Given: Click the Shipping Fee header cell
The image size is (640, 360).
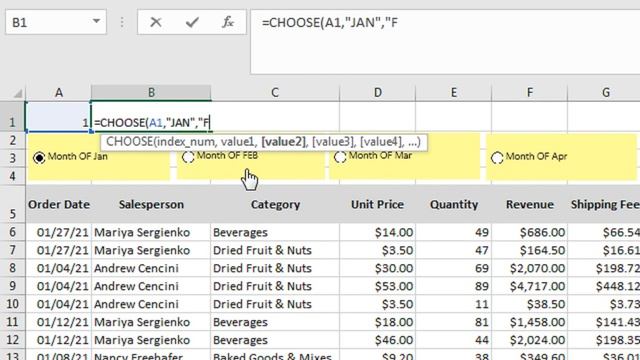Looking at the screenshot, I should (604, 204).
